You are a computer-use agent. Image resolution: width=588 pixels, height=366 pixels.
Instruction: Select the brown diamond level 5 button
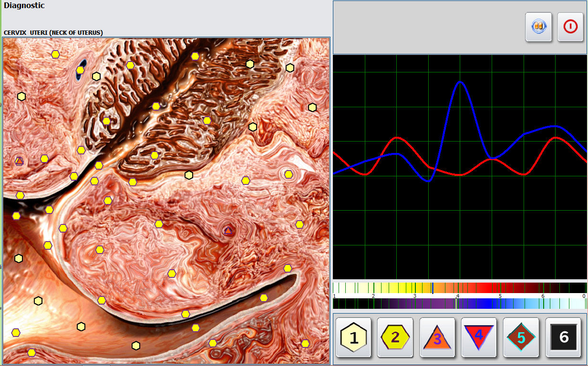click(x=521, y=337)
